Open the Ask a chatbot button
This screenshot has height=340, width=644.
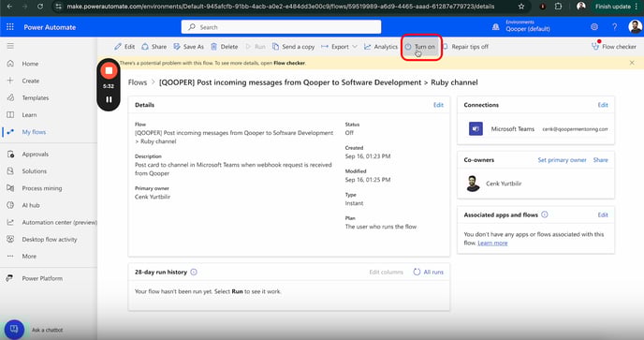[14, 330]
